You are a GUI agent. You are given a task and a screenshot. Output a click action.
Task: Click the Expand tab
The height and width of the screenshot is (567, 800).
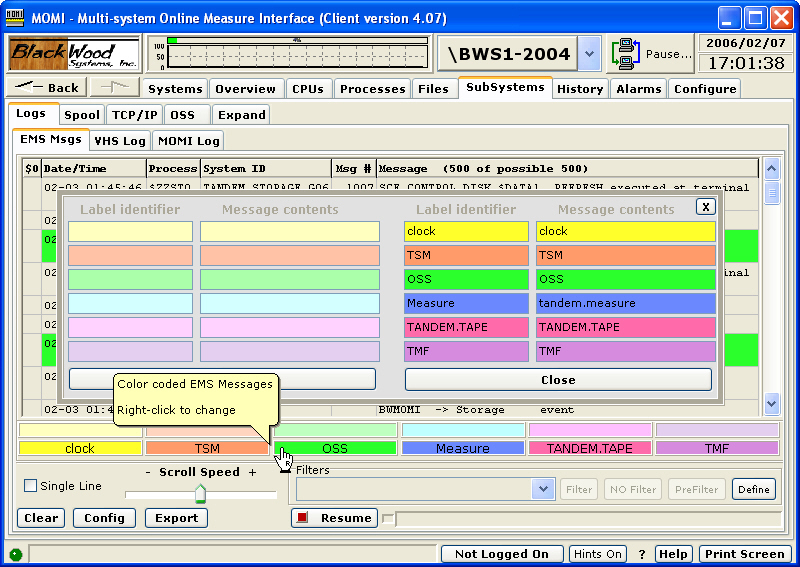(x=241, y=115)
